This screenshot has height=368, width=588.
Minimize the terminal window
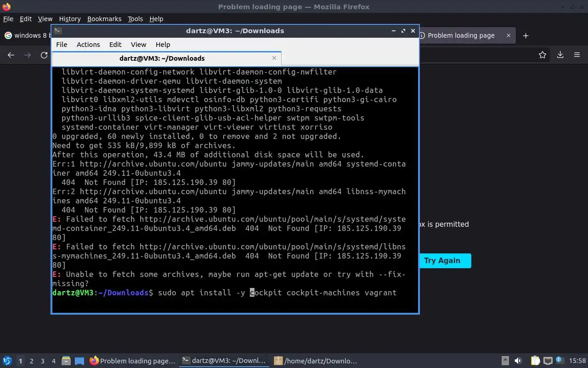click(x=394, y=31)
